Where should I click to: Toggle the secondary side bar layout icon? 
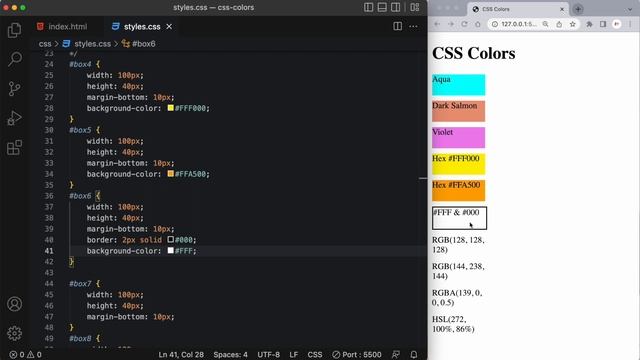[x=396, y=7]
